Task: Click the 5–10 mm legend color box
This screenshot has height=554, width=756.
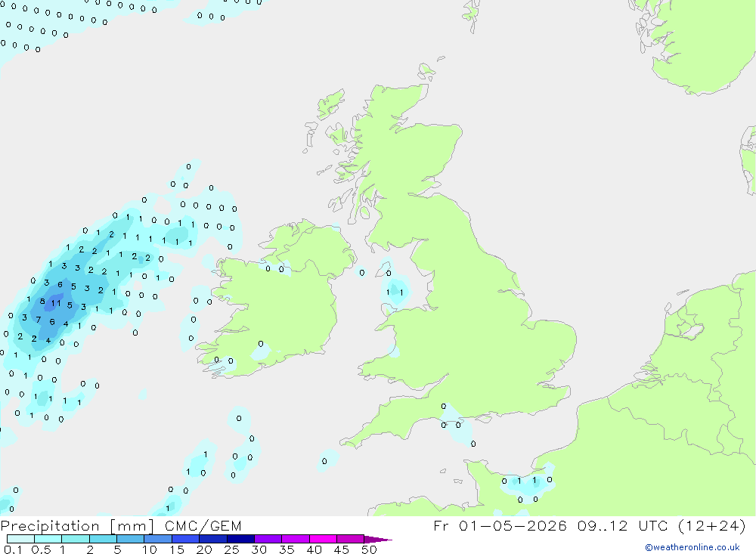Action: click(131, 539)
